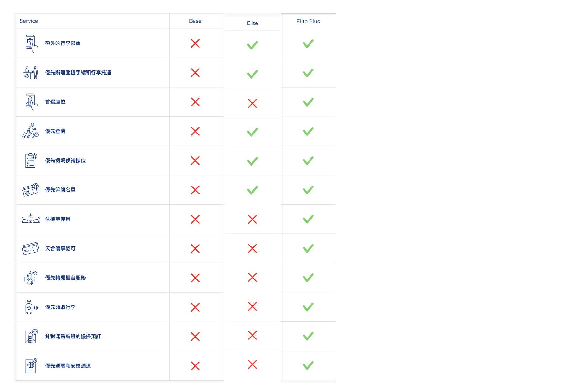This screenshot has width=588, height=387.
Task: Click the lounge access chairs icon
Action: click(31, 219)
